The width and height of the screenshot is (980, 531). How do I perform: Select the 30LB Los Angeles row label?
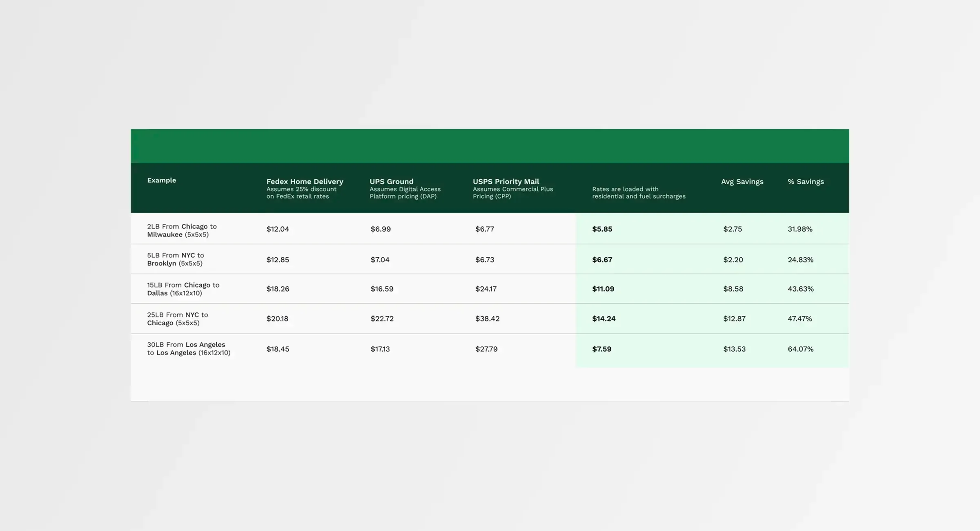coord(188,348)
